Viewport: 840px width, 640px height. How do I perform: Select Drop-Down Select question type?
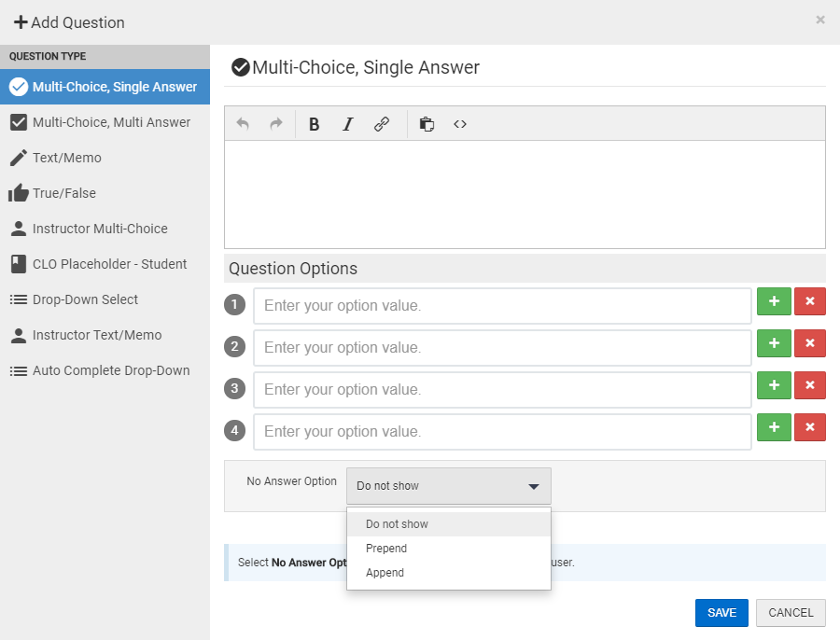tap(105, 299)
